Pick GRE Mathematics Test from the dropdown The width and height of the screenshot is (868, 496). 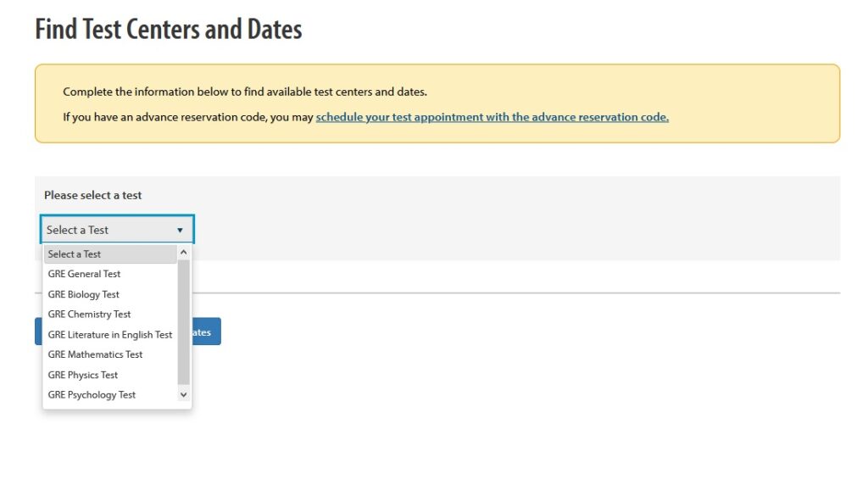coord(96,354)
